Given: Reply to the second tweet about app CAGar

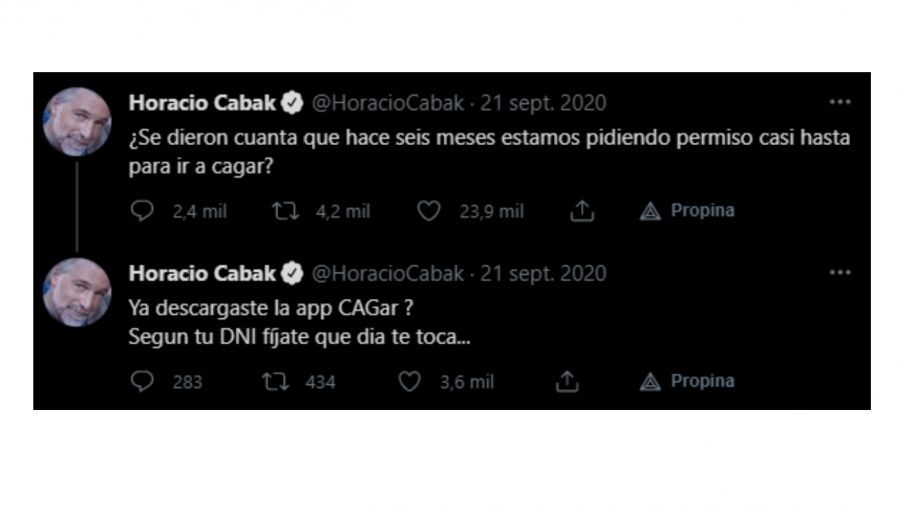Looking at the screenshot, I should (x=143, y=381).
